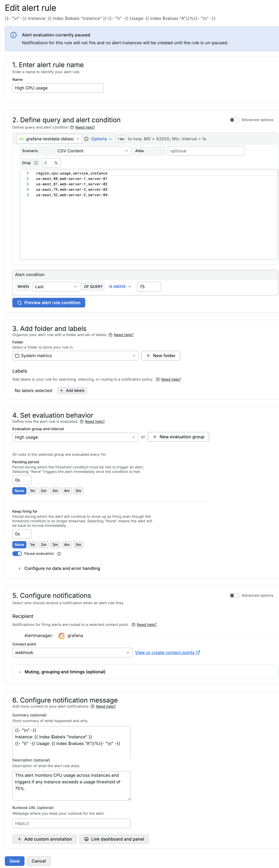Open the Scenario CSV Content dropdown

(93, 151)
